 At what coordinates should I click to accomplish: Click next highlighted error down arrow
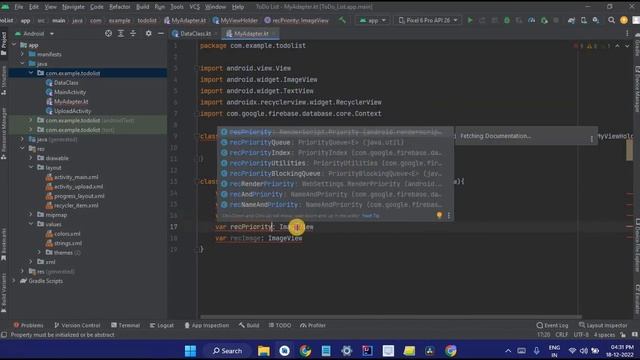tap(627, 46)
